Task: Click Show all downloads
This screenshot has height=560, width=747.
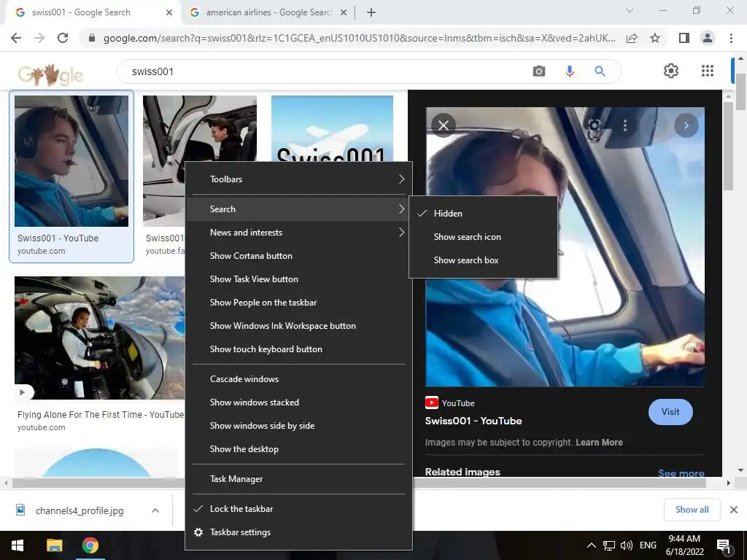Action: 692,510
